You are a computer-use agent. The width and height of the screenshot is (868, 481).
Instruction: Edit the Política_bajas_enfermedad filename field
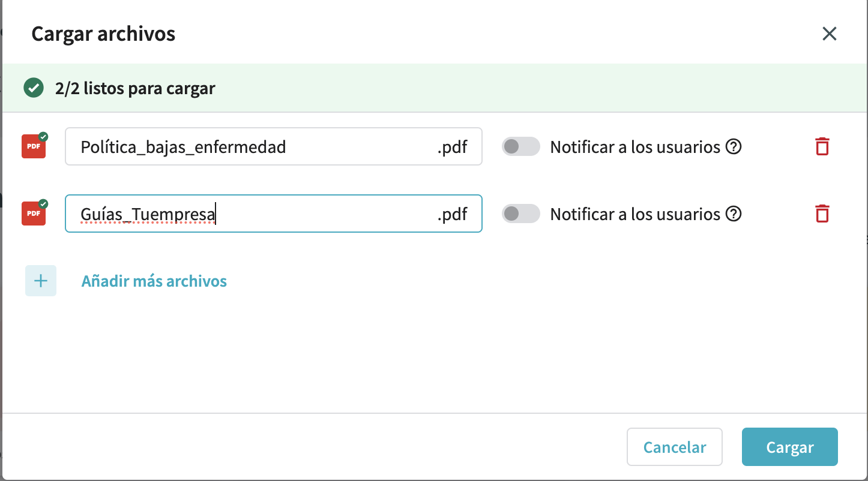[274, 146]
